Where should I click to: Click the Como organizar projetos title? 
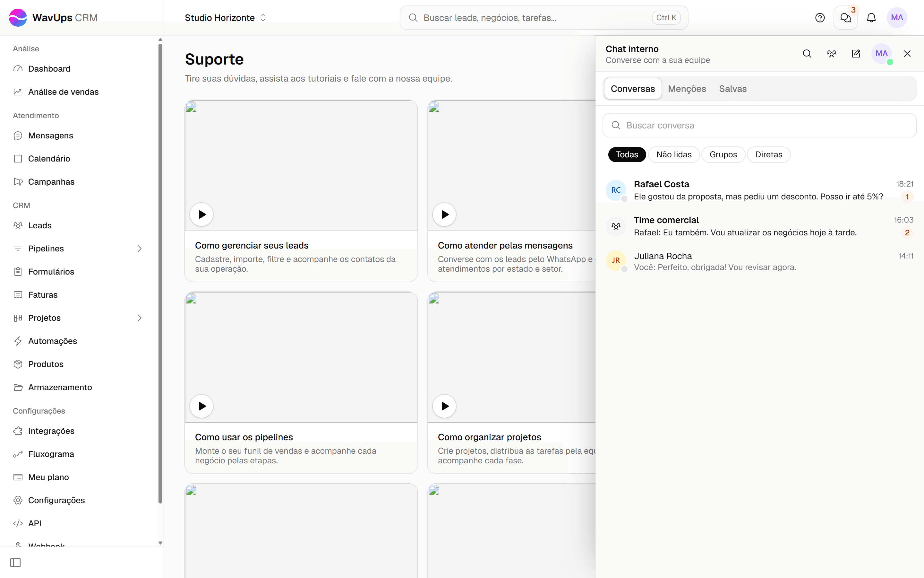click(490, 437)
